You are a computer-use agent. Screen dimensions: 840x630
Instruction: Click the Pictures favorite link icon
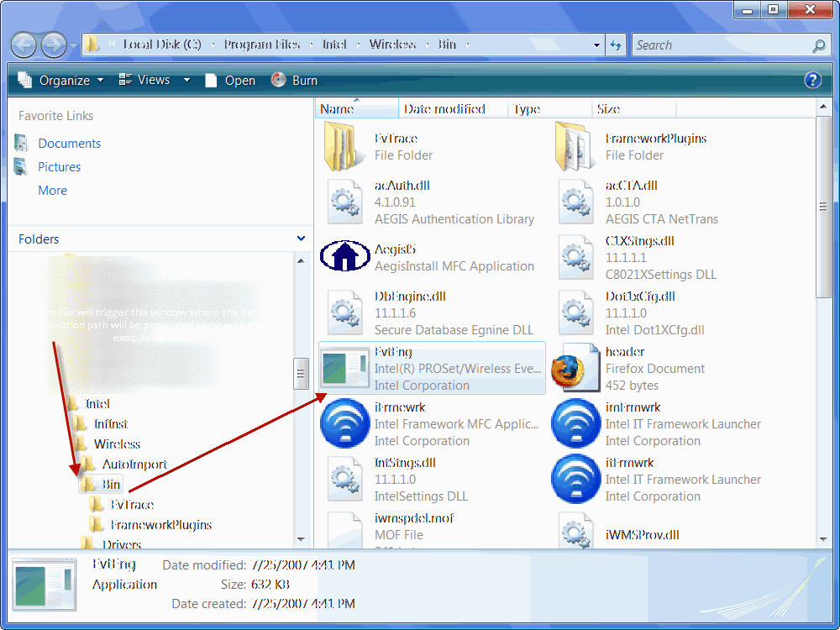[x=22, y=166]
